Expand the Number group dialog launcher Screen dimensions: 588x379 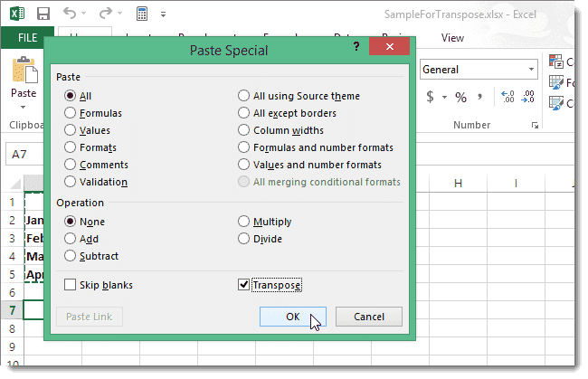tap(535, 125)
